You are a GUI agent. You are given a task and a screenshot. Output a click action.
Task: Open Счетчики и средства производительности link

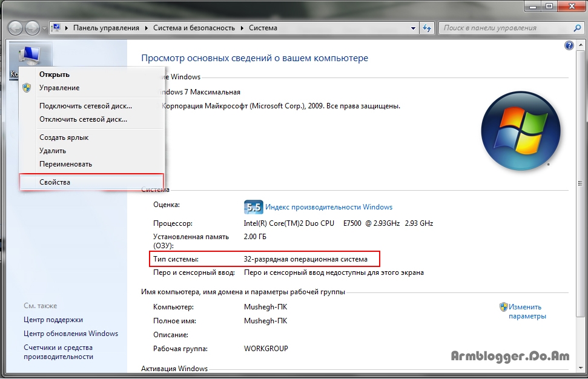[x=58, y=352]
